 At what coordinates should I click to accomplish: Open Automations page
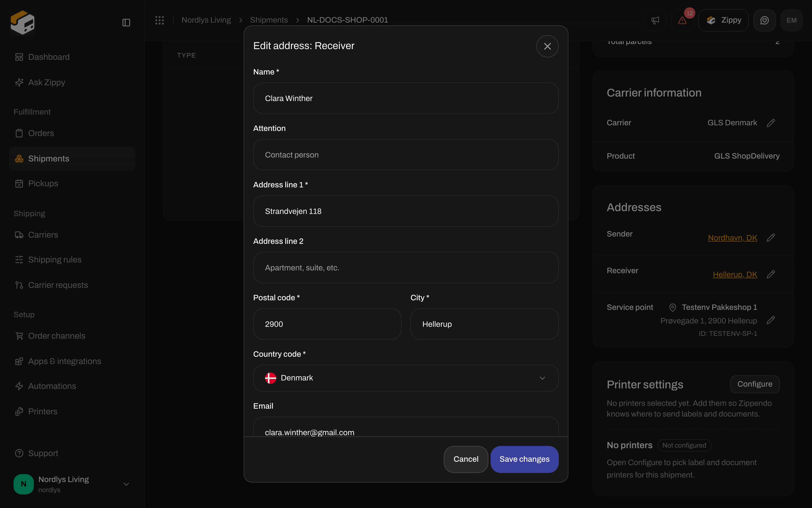72,386
